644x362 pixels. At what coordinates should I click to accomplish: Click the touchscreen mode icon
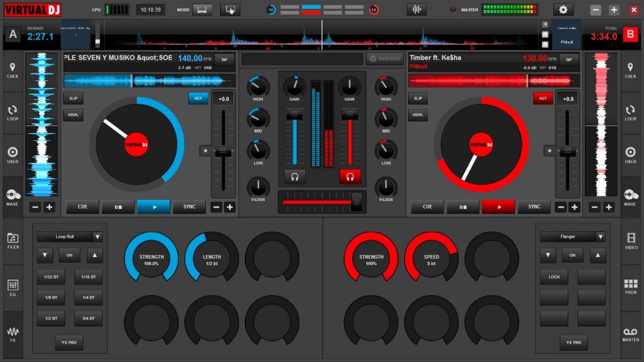tap(230, 9)
